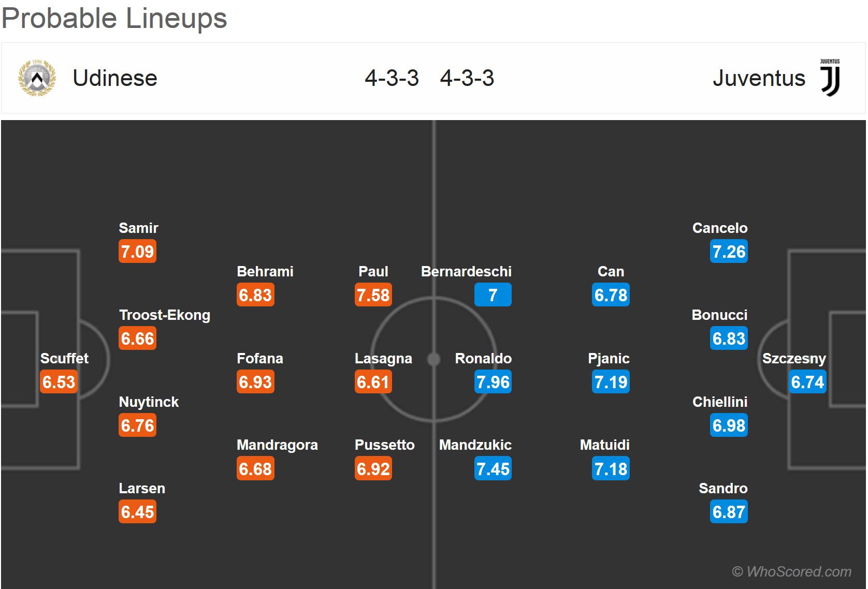
Task: Click the Pjanic player name
Action: coord(609,358)
